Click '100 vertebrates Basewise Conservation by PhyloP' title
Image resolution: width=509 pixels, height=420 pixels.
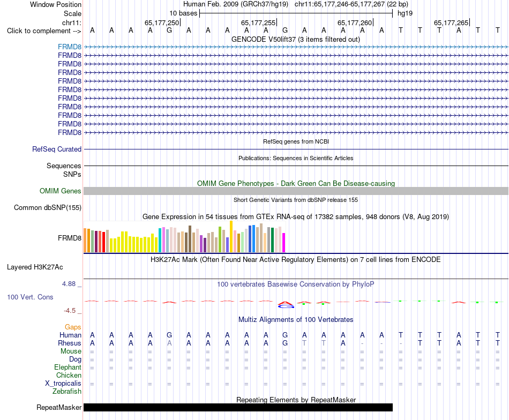(x=296, y=284)
